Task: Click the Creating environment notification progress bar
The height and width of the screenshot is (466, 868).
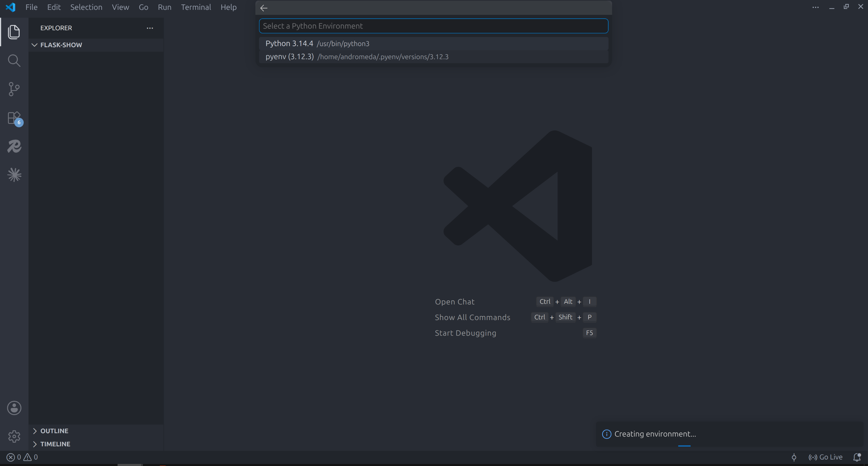Action: [x=684, y=446]
